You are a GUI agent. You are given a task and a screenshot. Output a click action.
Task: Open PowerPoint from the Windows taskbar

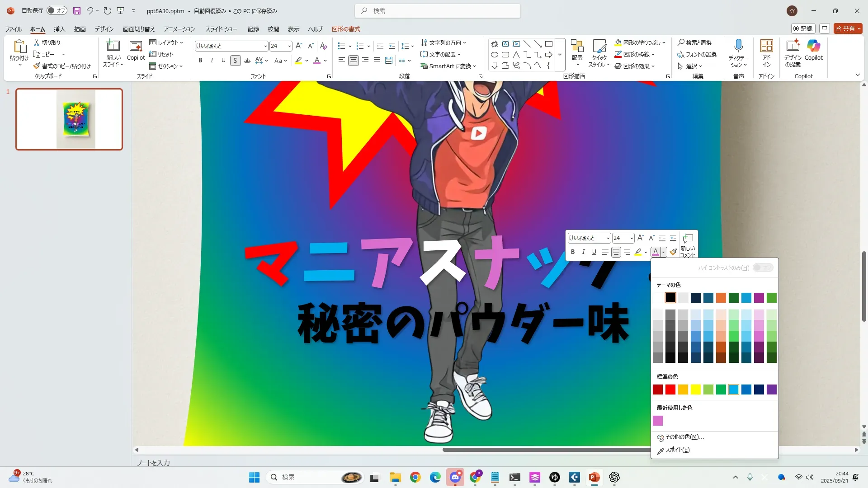point(594,477)
